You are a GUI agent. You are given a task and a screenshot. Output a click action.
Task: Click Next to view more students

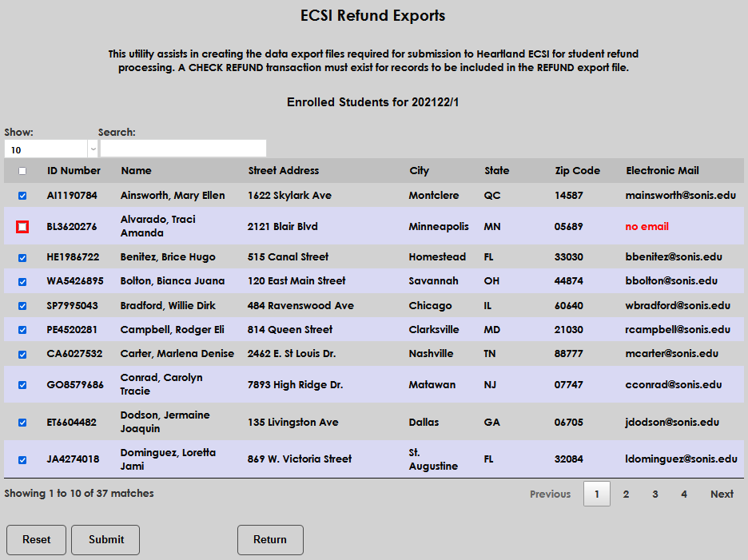pyautogui.click(x=721, y=494)
